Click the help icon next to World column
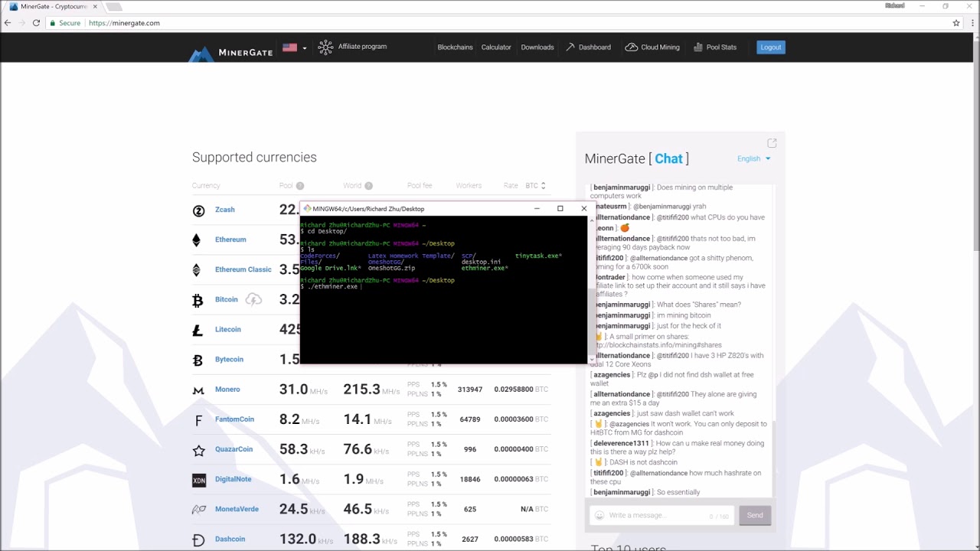 368,186
